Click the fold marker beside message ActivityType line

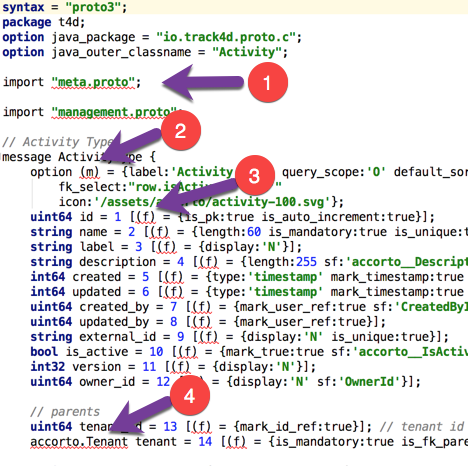[x=1, y=157]
